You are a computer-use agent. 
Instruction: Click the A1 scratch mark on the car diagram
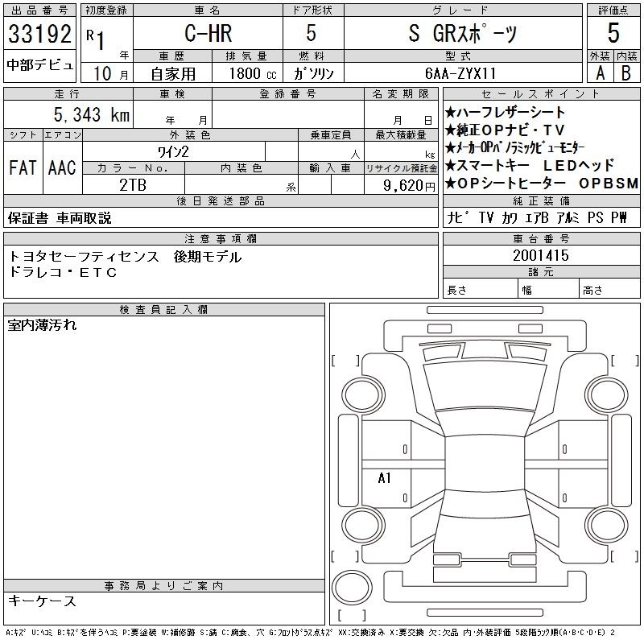pyautogui.click(x=385, y=478)
